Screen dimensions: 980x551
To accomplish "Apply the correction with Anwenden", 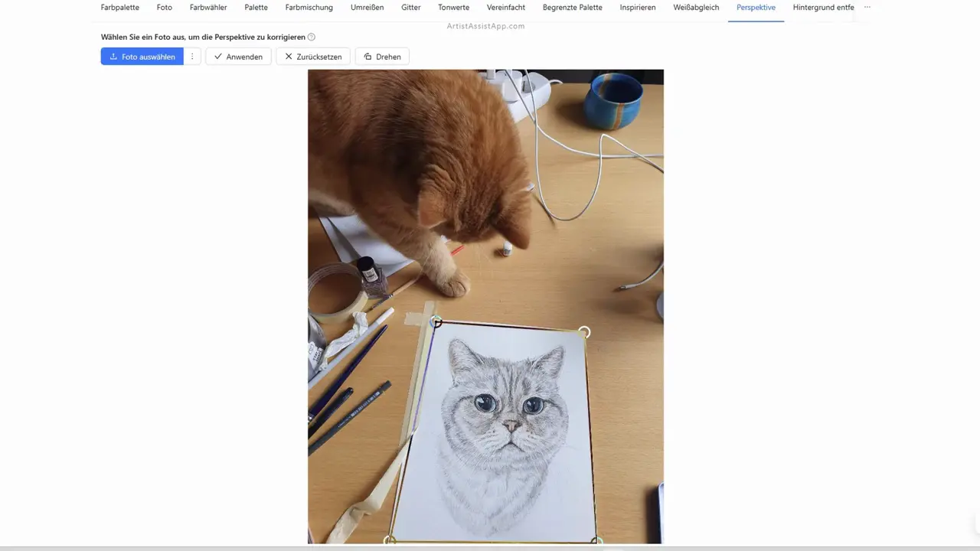I will [238, 57].
